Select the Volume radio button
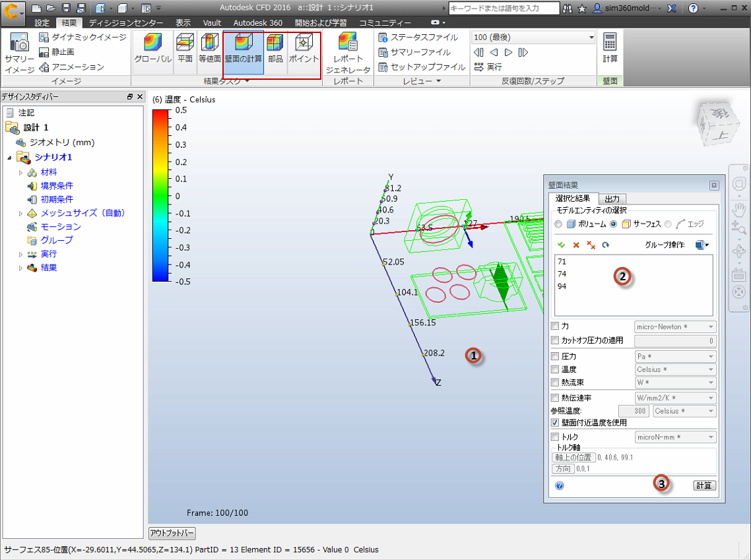751x560 pixels. 558,224
